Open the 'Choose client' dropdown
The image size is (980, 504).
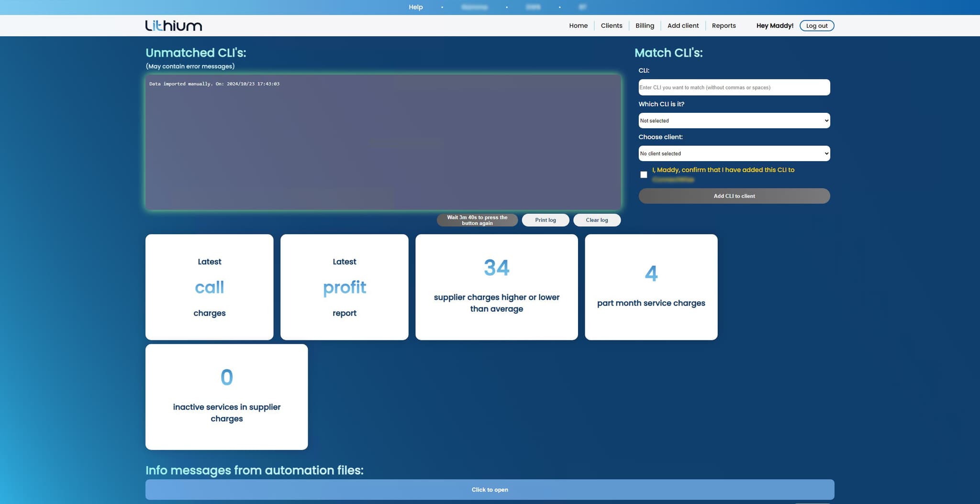[734, 153]
